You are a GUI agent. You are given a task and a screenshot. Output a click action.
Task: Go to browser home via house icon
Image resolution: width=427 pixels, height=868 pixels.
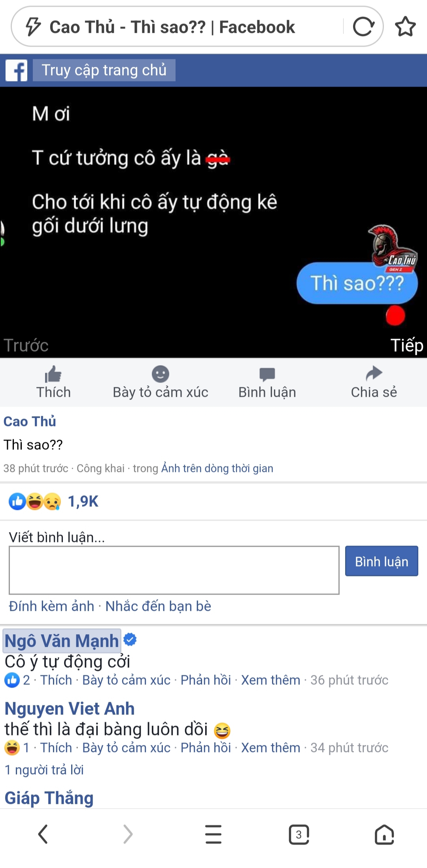384,835
